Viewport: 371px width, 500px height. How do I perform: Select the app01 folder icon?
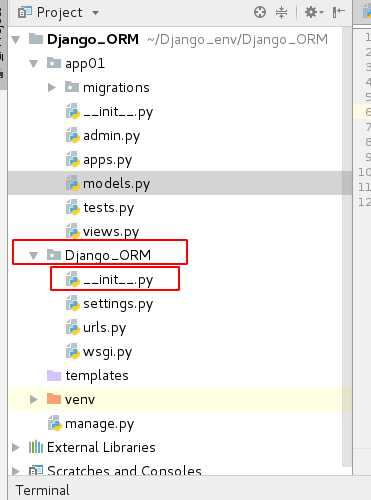tap(54, 63)
